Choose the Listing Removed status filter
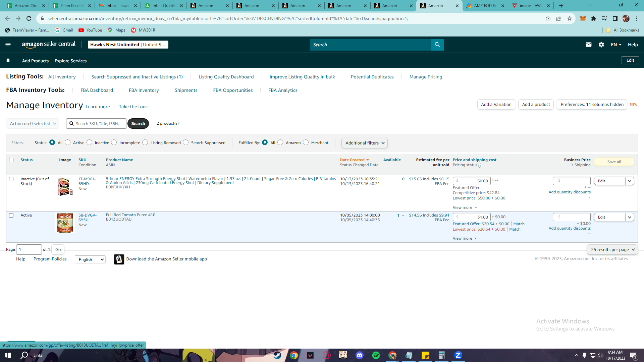This screenshot has width=644, height=362. coord(145,142)
